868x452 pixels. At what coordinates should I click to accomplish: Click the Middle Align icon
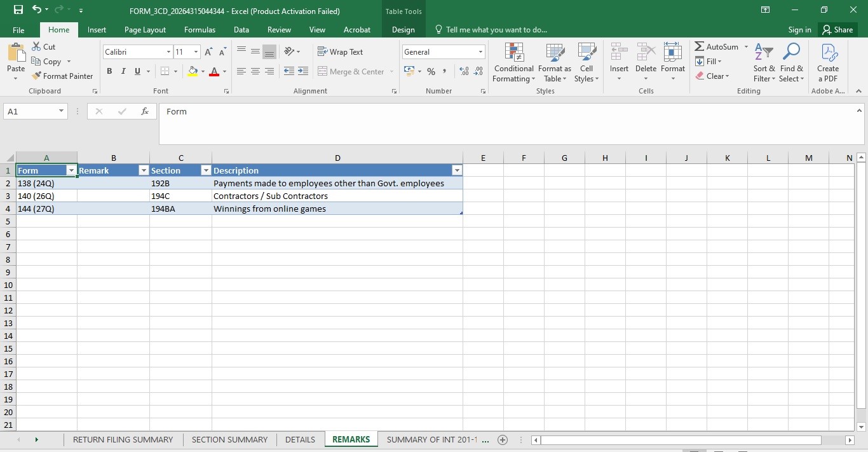pos(255,51)
